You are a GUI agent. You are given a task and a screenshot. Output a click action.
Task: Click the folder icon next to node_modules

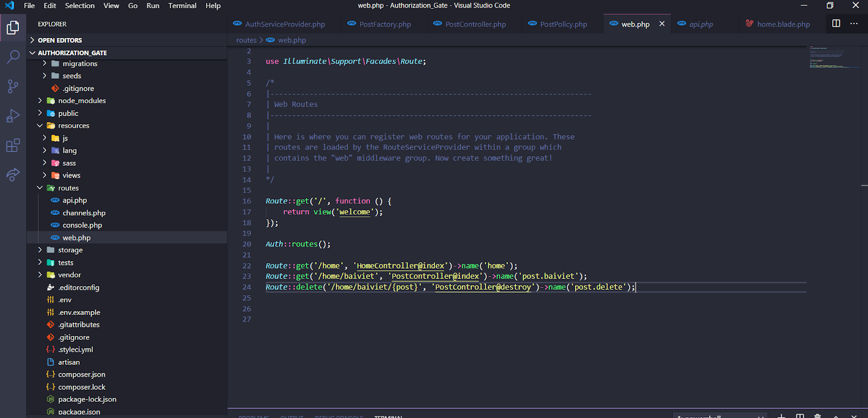coord(50,100)
